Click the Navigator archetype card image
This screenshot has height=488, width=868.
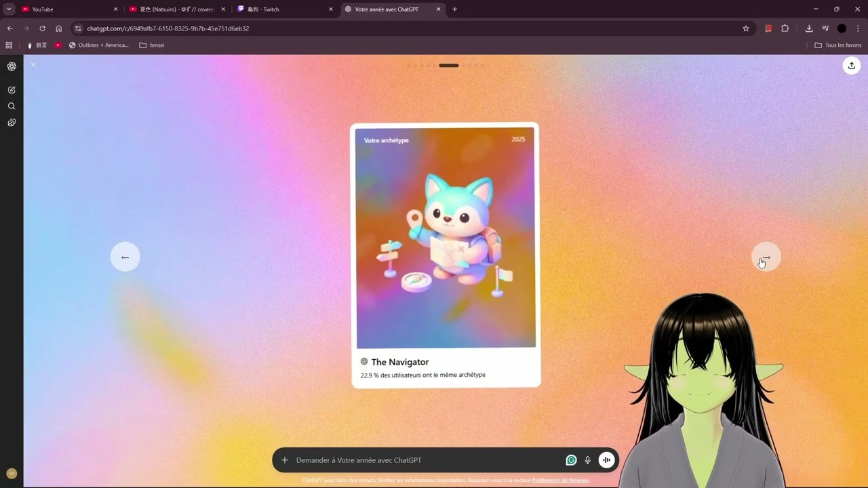point(446,238)
